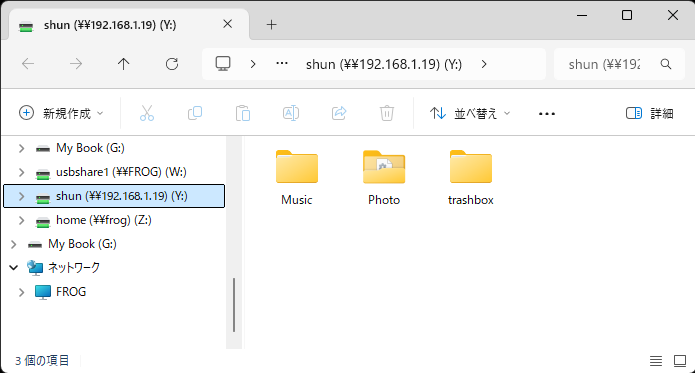Open the 並べ替え (Sort) dropdown

coord(470,113)
